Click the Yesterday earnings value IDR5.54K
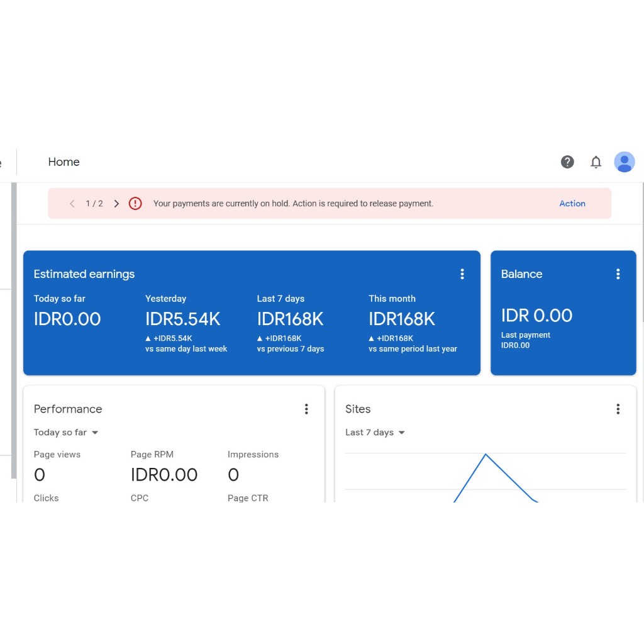644x644 pixels. pos(183,319)
